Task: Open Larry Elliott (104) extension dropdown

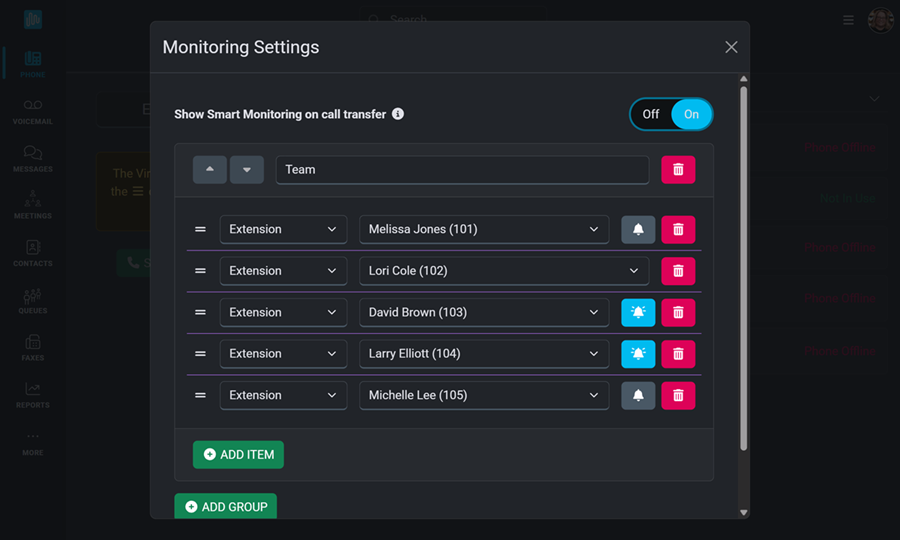Action: (484, 353)
